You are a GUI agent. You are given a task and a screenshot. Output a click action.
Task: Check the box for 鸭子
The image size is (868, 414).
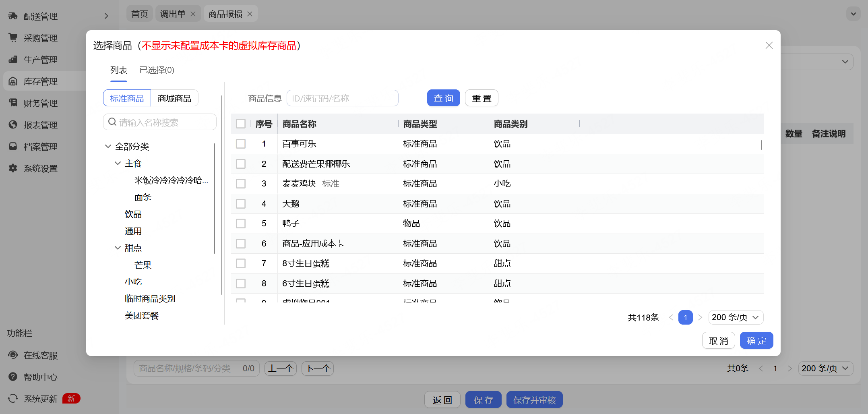(241, 224)
